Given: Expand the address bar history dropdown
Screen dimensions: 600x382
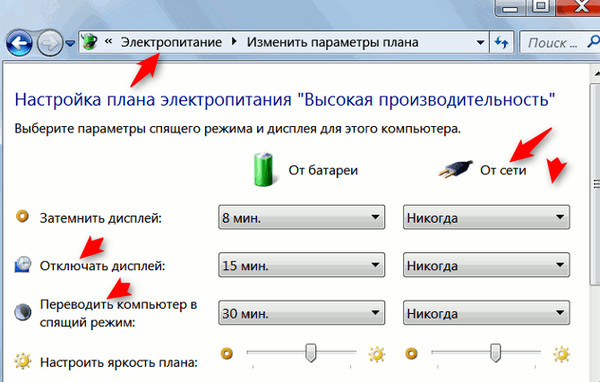Looking at the screenshot, I should 480,42.
